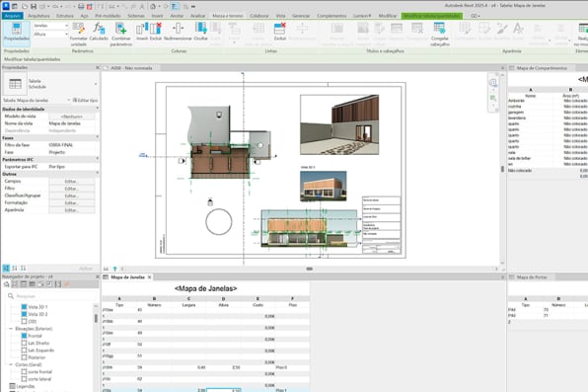Click Excluir in the Colunas group
The height and width of the screenshot is (392, 588).
click(156, 32)
